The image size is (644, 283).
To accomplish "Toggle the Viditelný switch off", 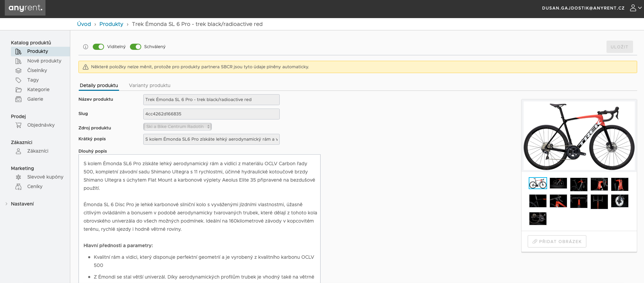I will [98, 47].
